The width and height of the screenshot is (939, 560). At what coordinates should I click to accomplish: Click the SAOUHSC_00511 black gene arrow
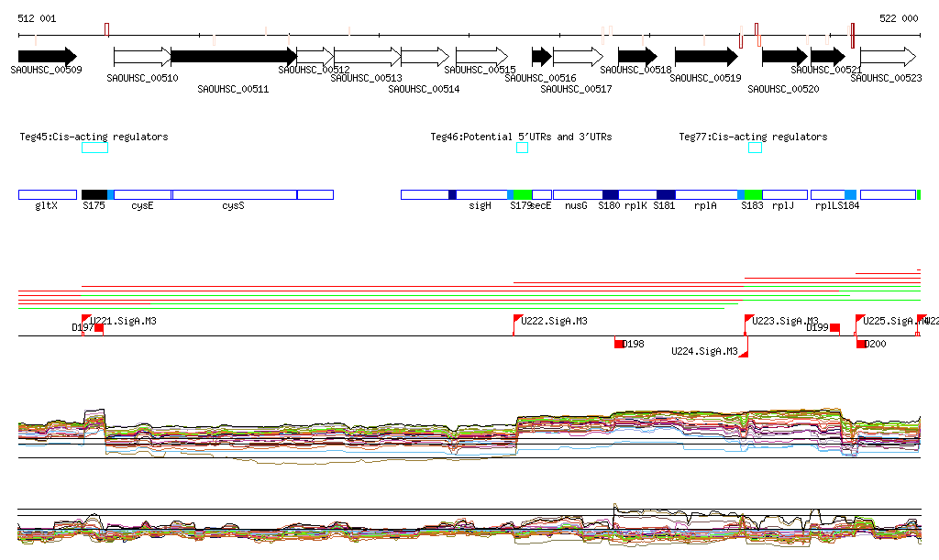point(233,56)
